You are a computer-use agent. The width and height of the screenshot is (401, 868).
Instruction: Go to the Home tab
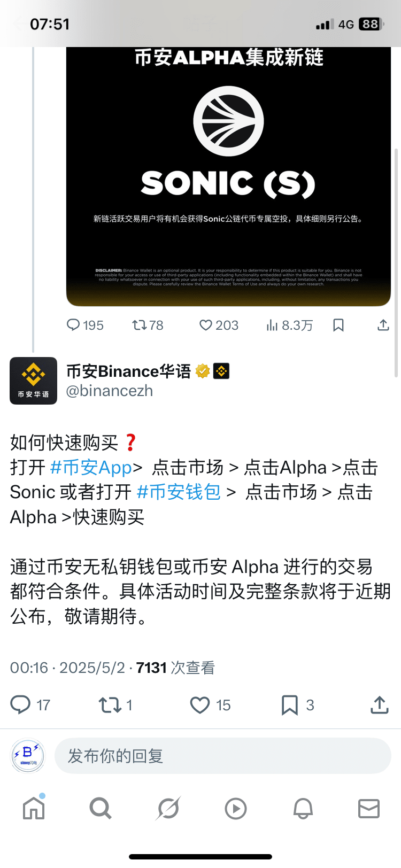[x=34, y=808]
